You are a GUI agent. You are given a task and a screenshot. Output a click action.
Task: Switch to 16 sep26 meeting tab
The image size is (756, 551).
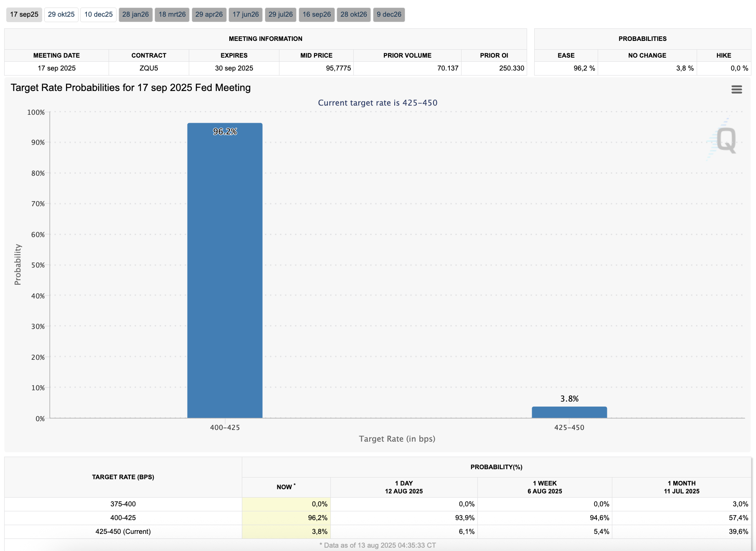(317, 15)
